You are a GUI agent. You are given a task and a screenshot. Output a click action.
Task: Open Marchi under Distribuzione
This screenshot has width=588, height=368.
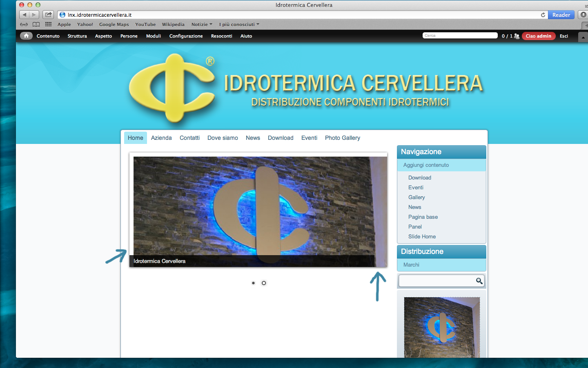411,265
